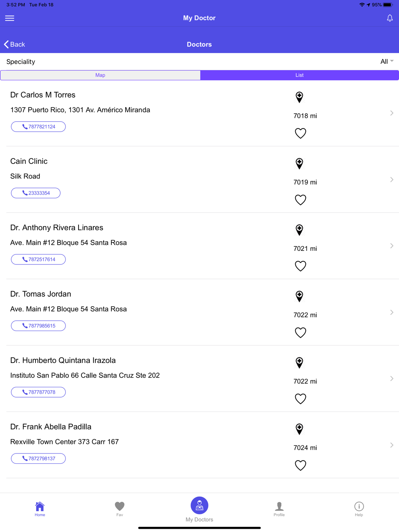Open Home in bottom navigation

coord(40,508)
